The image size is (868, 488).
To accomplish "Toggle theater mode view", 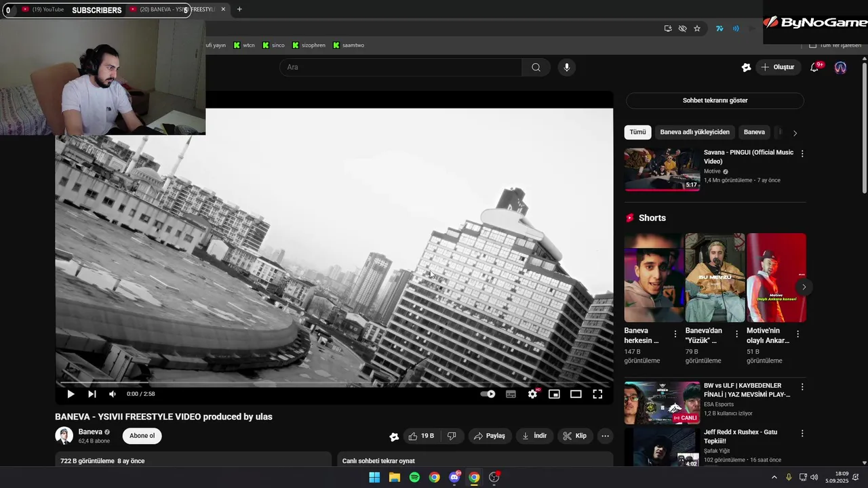I will pyautogui.click(x=576, y=394).
